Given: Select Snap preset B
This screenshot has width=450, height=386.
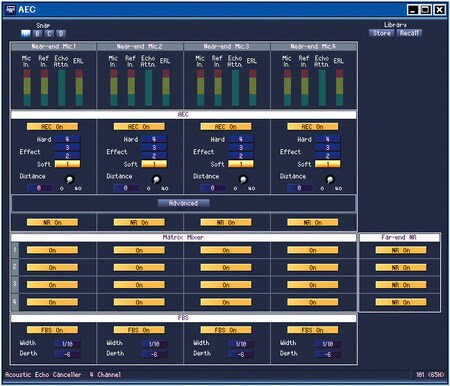Looking at the screenshot, I should coord(38,33).
